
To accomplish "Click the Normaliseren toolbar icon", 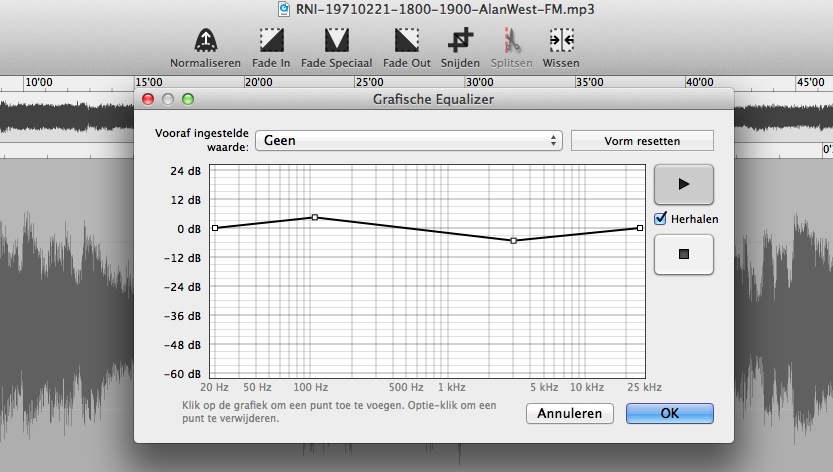I will 205,40.
